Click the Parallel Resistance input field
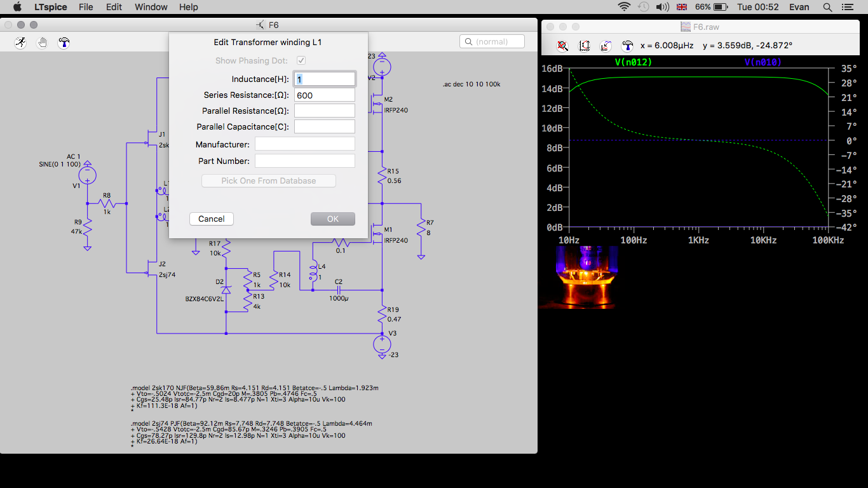The height and width of the screenshot is (488, 868). pos(324,111)
